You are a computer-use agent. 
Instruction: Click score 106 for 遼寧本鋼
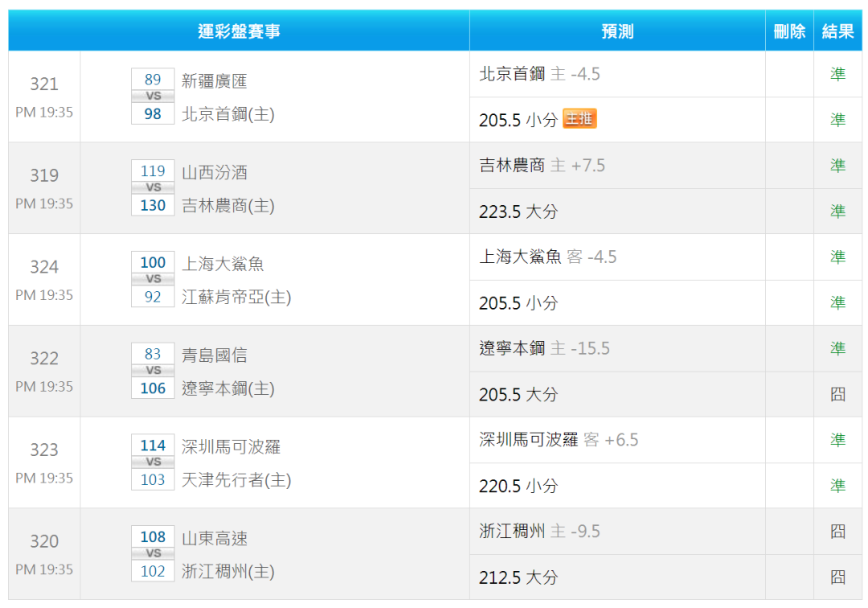(x=153, y=388)
